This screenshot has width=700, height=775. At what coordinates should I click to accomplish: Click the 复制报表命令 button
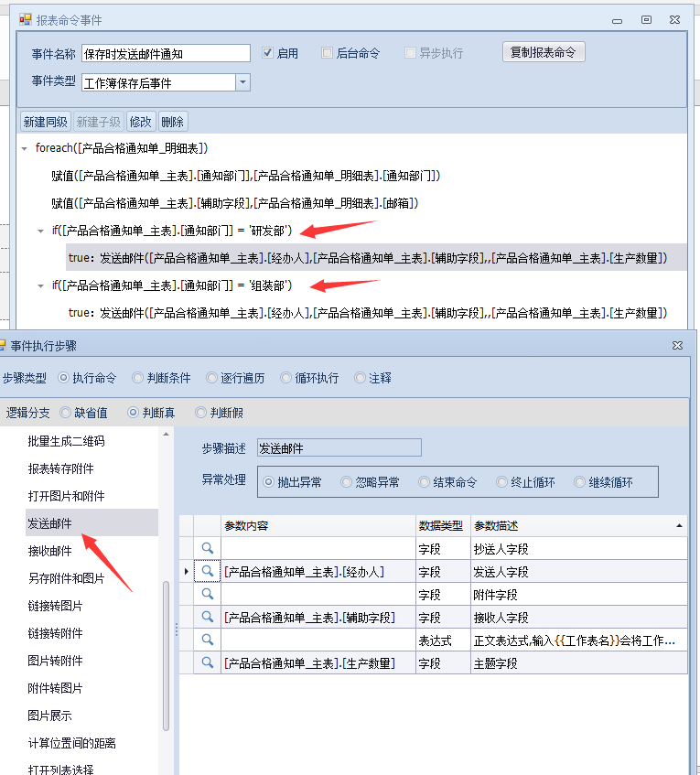(x=544, y=52)
